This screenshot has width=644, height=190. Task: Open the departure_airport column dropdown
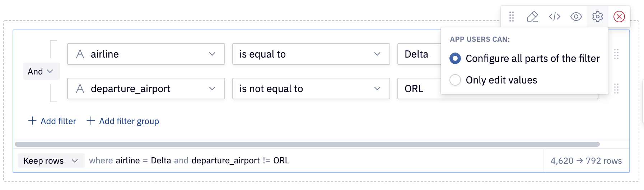click(x=146, y=89)
